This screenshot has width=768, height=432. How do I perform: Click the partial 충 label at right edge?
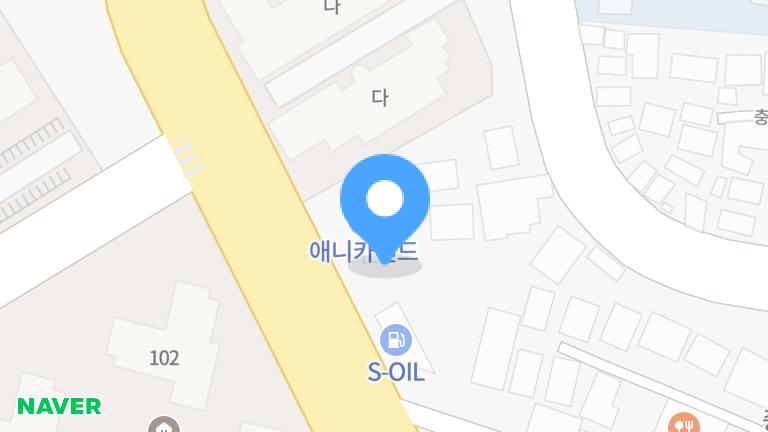point(761,117)
